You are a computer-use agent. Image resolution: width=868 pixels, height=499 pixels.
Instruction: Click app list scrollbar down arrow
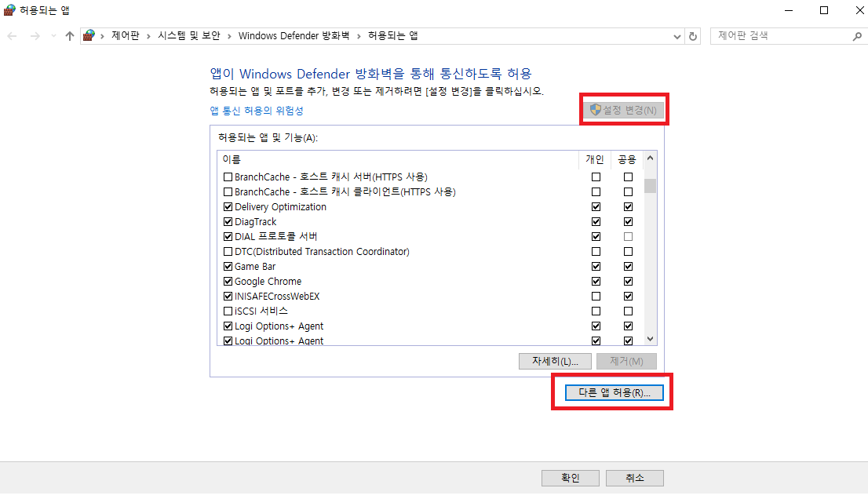651,339
